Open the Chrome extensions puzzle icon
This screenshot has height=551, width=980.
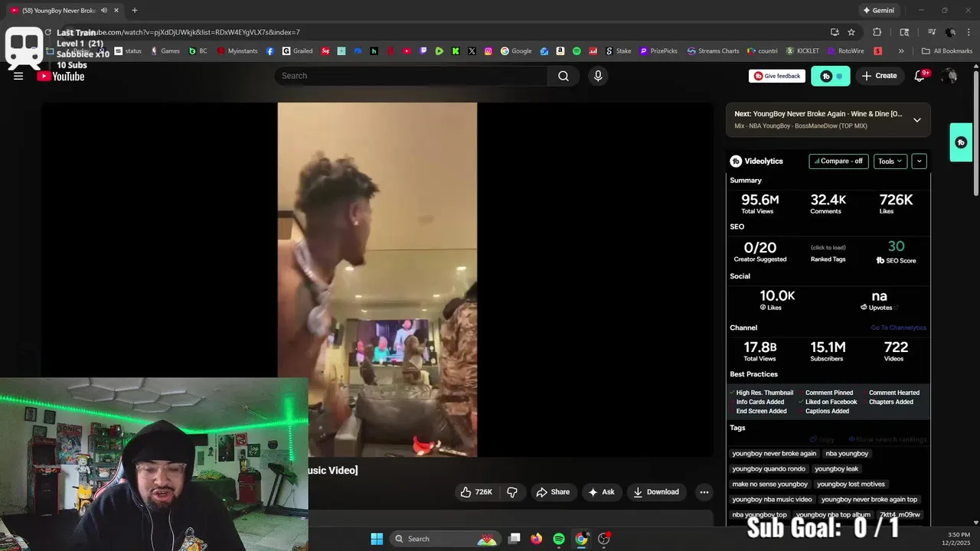(x=877, y=32)
